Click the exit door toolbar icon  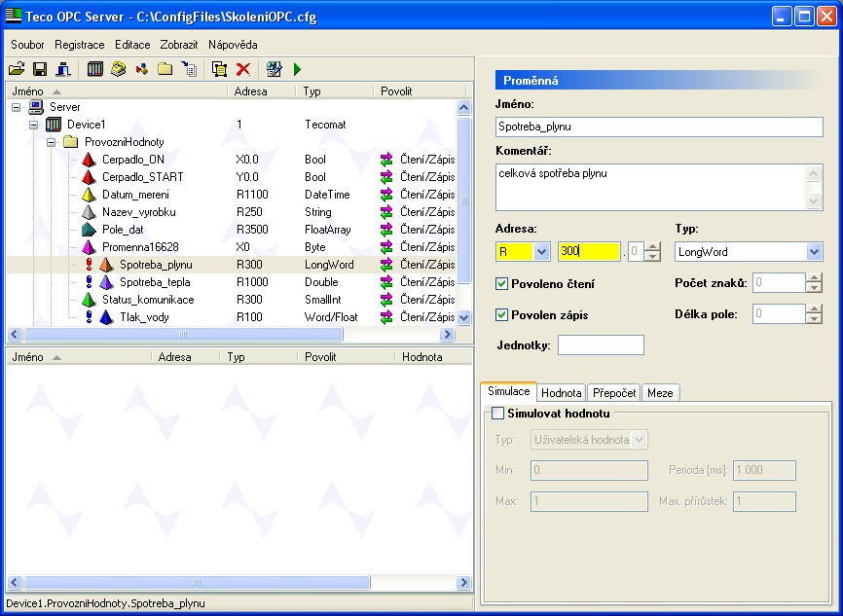click(x=63, y=69)
